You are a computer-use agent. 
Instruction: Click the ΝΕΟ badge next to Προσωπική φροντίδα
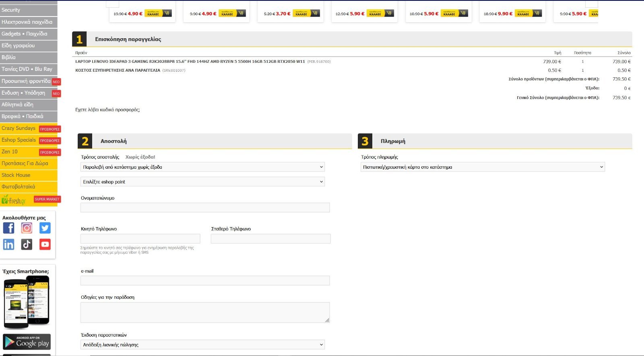pyautogui.click(x=56, y=82)
